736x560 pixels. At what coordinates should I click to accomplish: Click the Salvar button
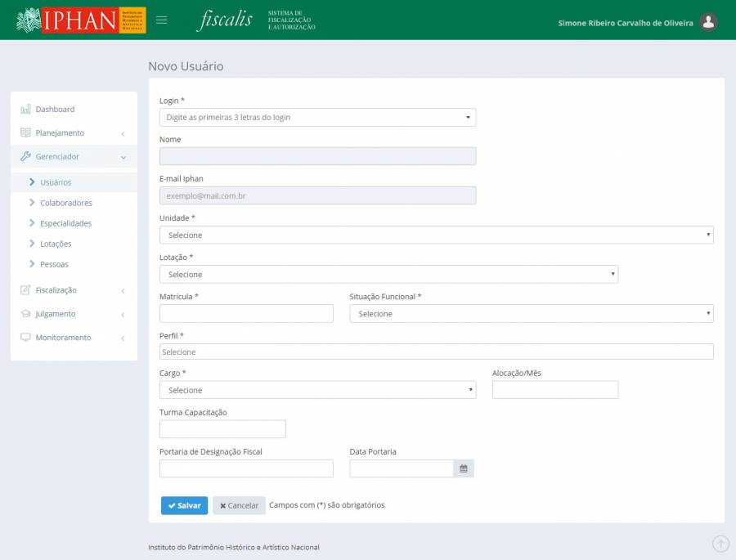pos(184,506)
